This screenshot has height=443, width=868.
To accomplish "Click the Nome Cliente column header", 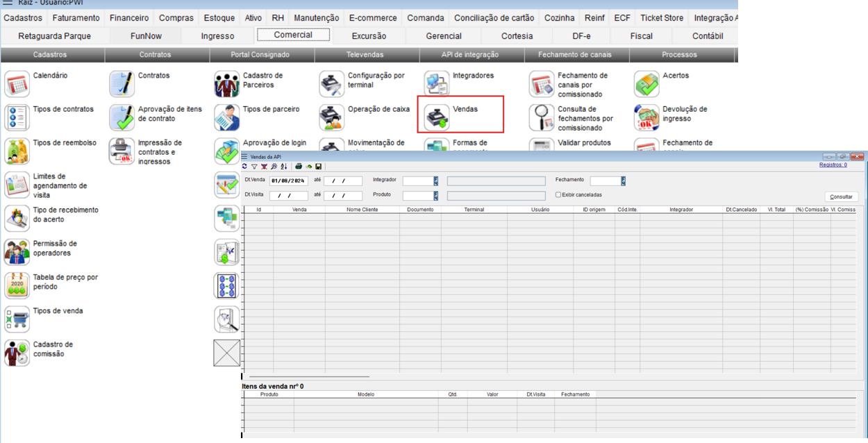I will tap(362, 209).
